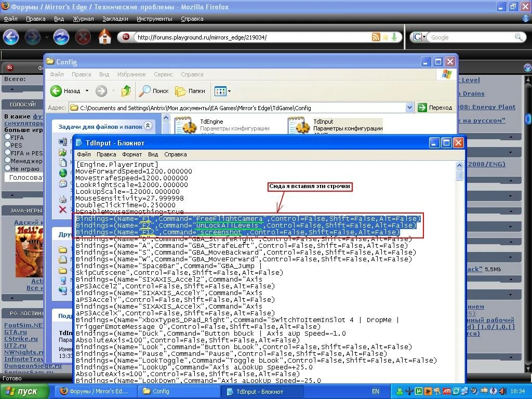This screenshot has height=399, width=532.
Task: Click Firefox URL address field
Action: click(253, 37)
